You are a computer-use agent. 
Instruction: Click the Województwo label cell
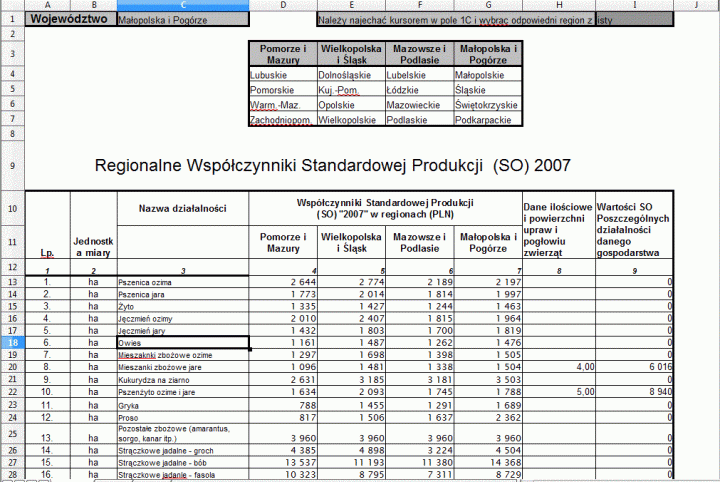pyautogui.click(x=69, y=19)
